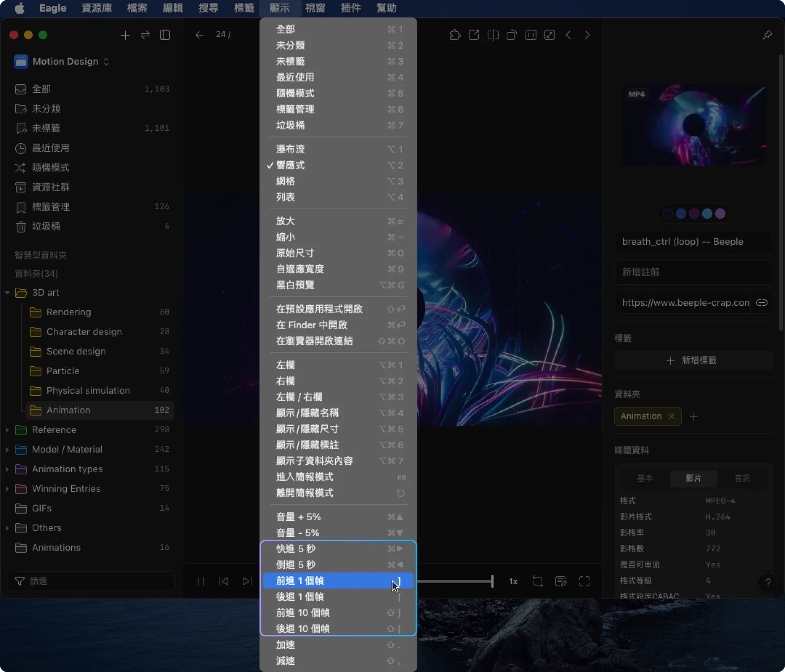Step back one frame button
This screenshot has height=672, width=785.
point(224,581)
